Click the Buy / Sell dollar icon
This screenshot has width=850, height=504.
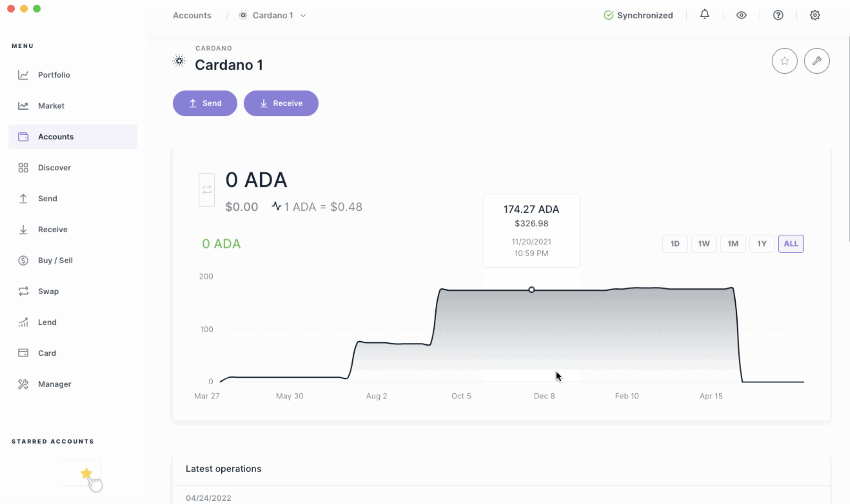click(x=23, y=260)
